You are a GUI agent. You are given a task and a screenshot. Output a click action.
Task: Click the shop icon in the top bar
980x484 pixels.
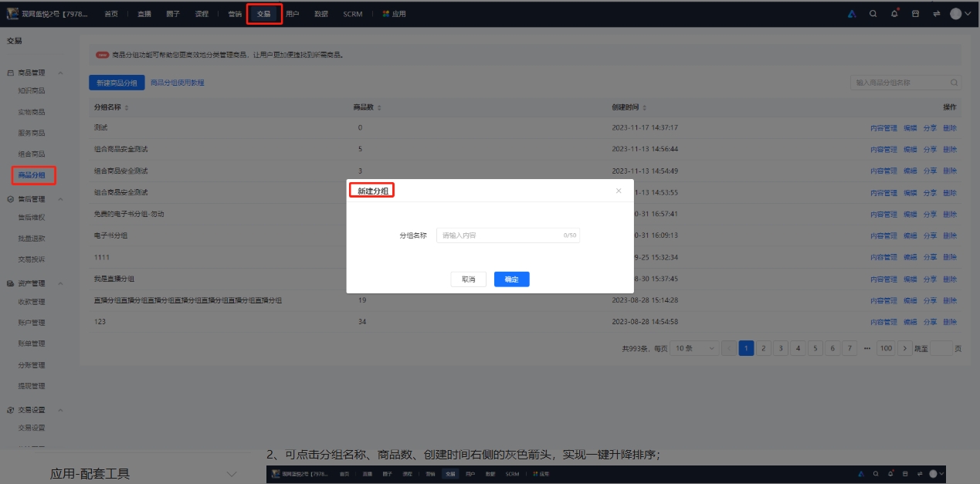tap(916, 13)
